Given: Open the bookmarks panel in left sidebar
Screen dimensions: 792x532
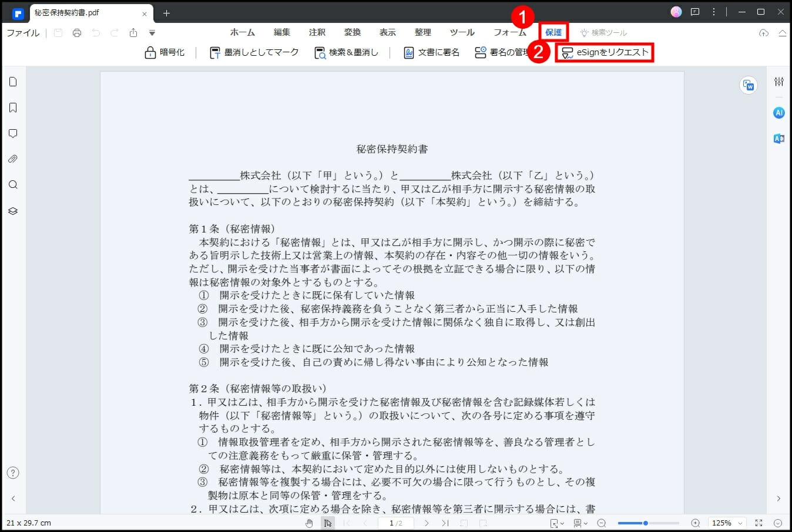Looking at the screenshot, I should point(13,107).
